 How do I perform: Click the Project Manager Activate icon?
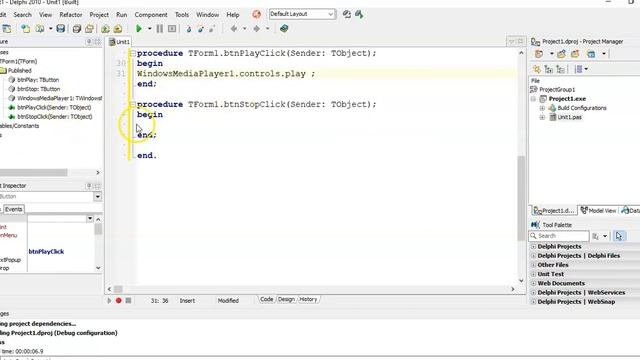click(539, 54)
